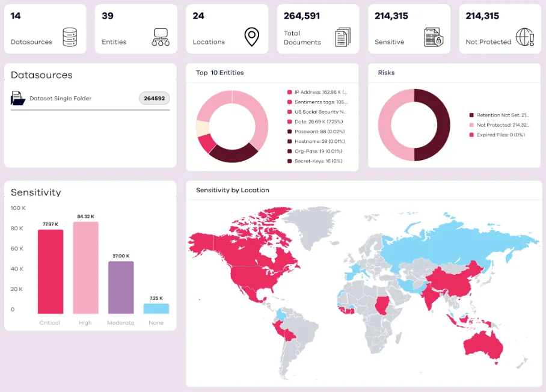Open the Dataset Single Folder entry
The width and height of the screenshot is (546, 392).
[90, 99]
